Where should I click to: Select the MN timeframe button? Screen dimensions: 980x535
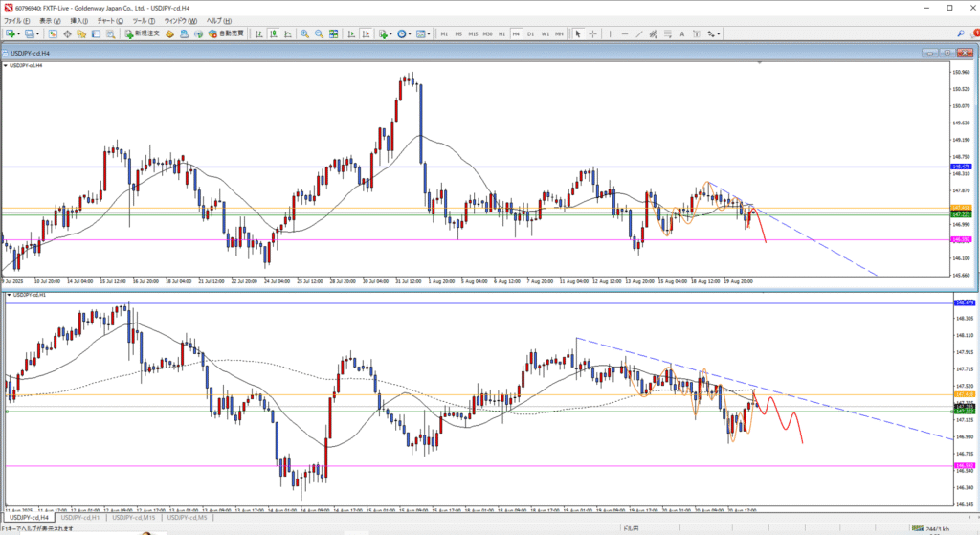point(559,33)
